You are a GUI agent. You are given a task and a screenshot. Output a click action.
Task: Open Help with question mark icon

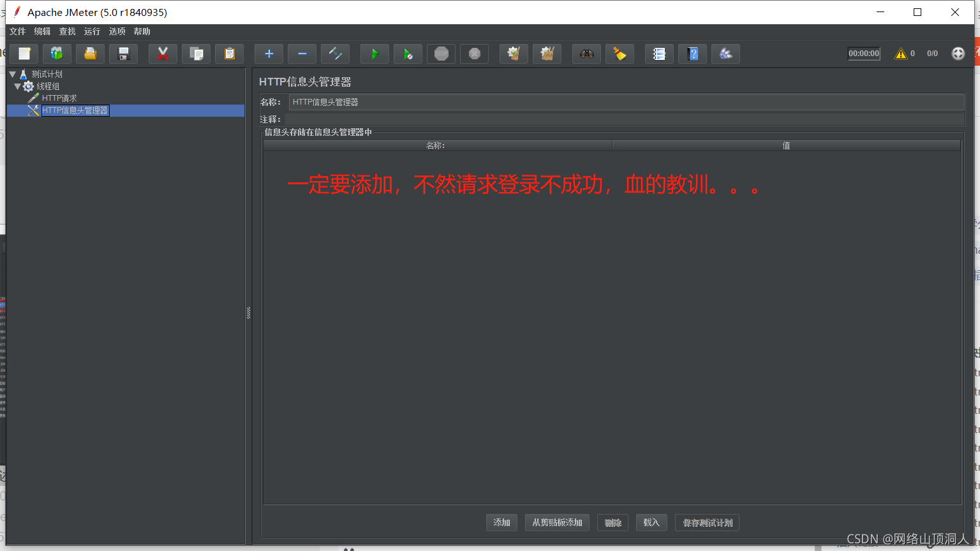coord(693,54)
